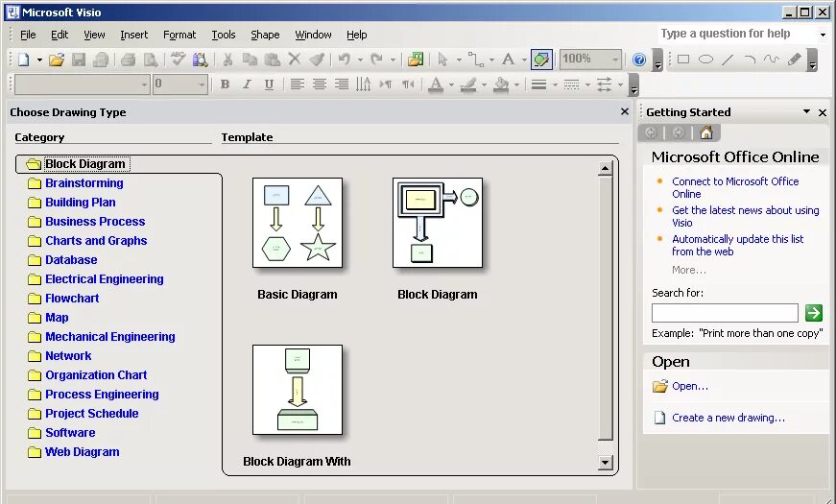The image size is (836, 504).
Task: Click the email envelope toolbar icon
Action: [101, 60]
